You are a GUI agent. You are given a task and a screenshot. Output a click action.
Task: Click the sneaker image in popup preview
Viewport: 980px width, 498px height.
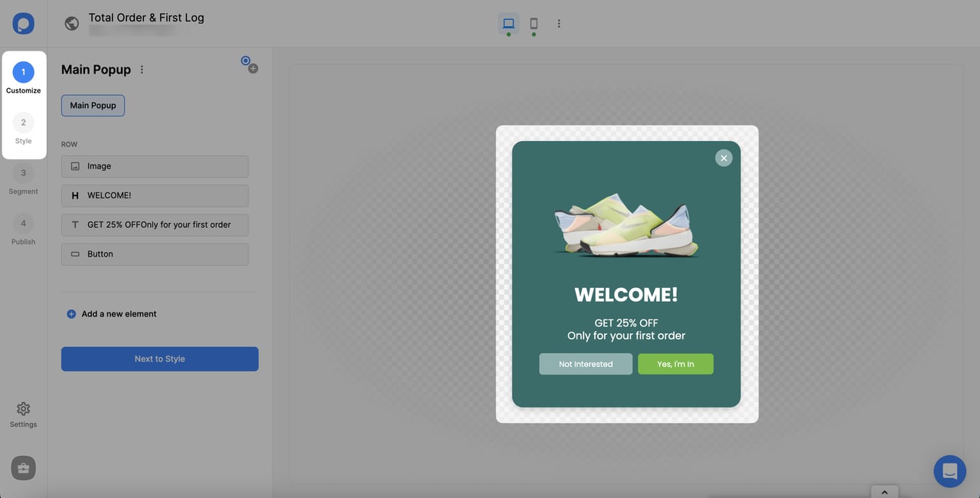point(626,224)
